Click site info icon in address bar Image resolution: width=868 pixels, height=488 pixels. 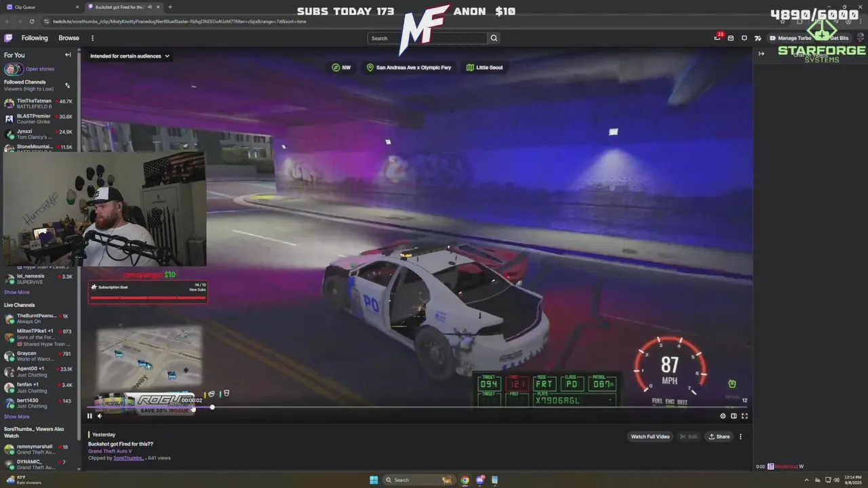[x=45, y=21]
